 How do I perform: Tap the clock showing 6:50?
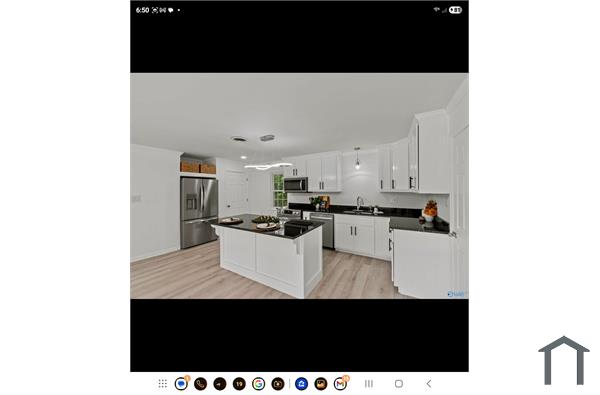click(x=142, y=10)
